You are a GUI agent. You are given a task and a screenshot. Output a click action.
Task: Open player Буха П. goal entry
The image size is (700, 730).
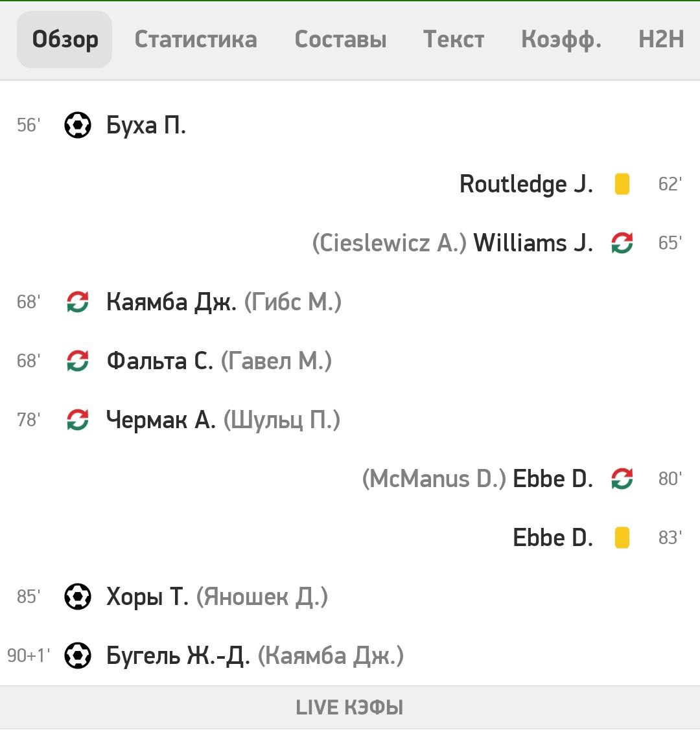tap(146, 125)
